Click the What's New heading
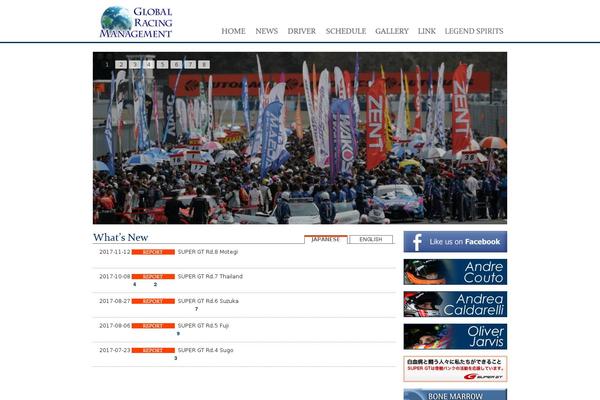The image size is (600, 400). (121, 237)
